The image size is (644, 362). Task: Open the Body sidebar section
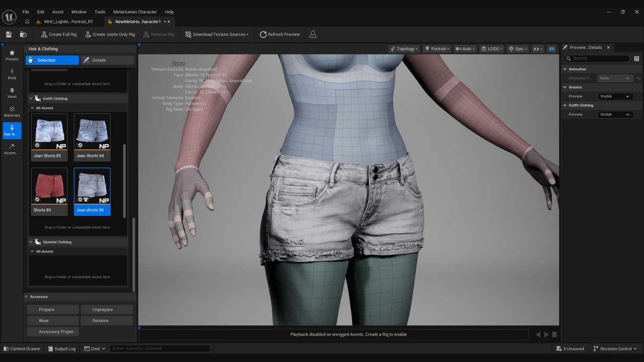click(12, 74)
